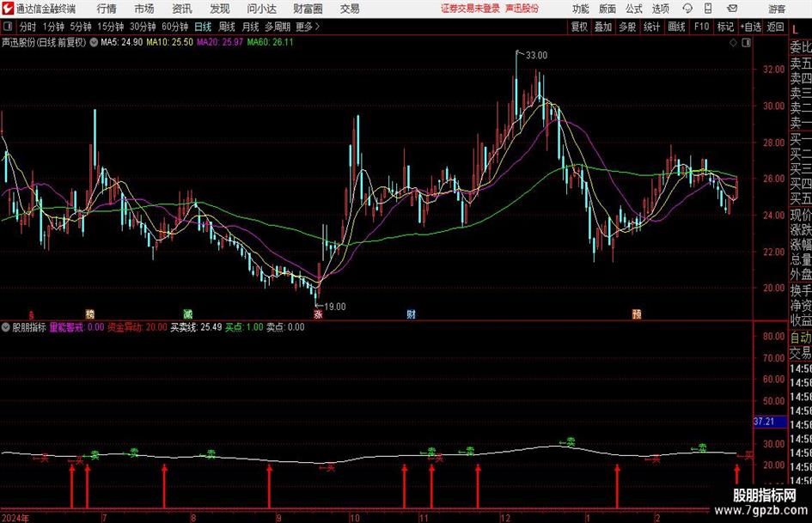The height and width of the screenshot is (523, 812).
Task: Click the 标记 mark button
Action: (x=725, y=27)
